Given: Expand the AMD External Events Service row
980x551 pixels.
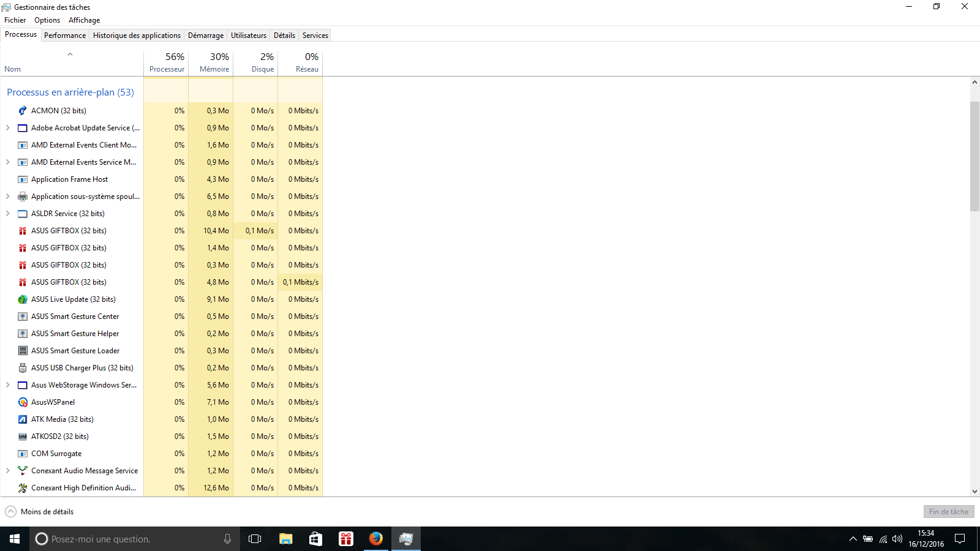Looking at the screenshot, I should (7, 162).
